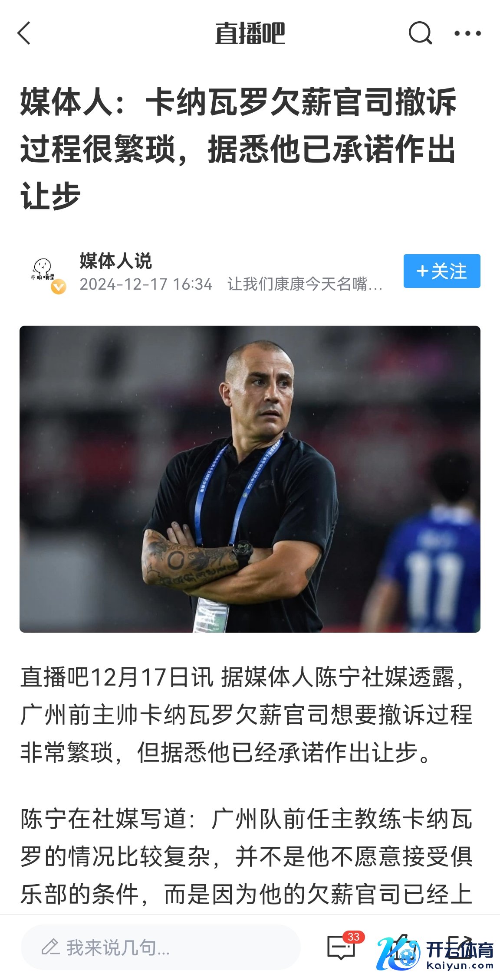This screenshot has width=500, height=980.
Task: Tap the yellow verified badge on avatar
Action: [59, 287]
